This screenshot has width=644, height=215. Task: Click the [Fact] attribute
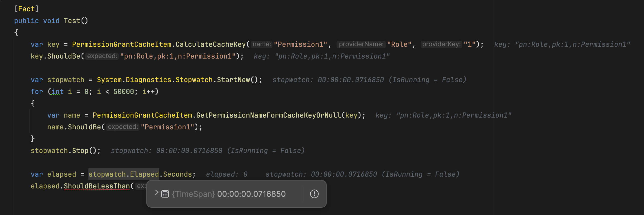coord(27,9)
